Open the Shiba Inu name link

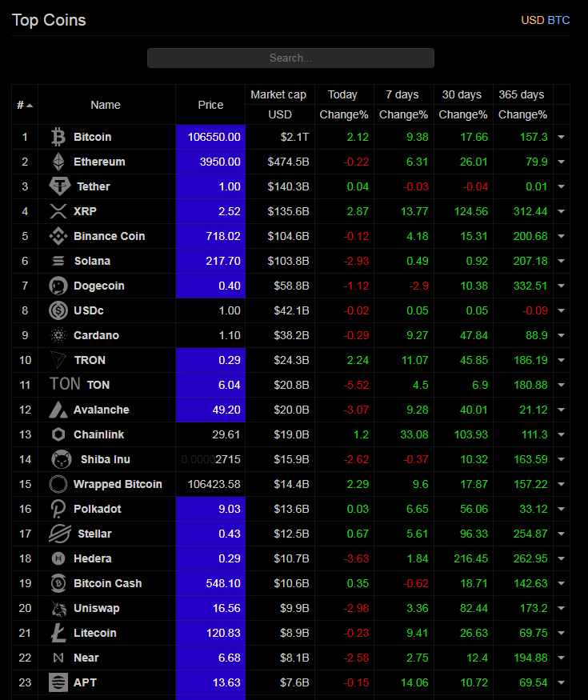click(x=106, y=459)
